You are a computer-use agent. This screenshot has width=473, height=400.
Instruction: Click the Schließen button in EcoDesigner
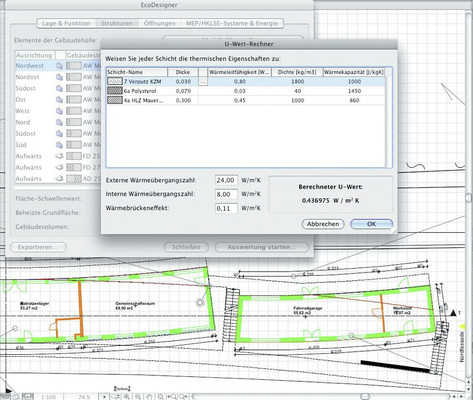186,247
